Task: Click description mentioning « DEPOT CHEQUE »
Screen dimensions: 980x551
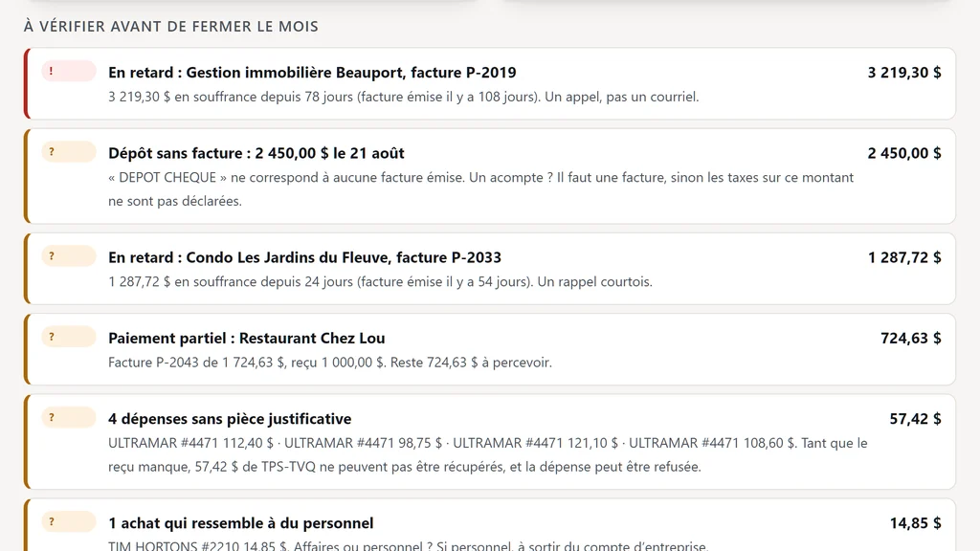Action: [x=480, y=189]
